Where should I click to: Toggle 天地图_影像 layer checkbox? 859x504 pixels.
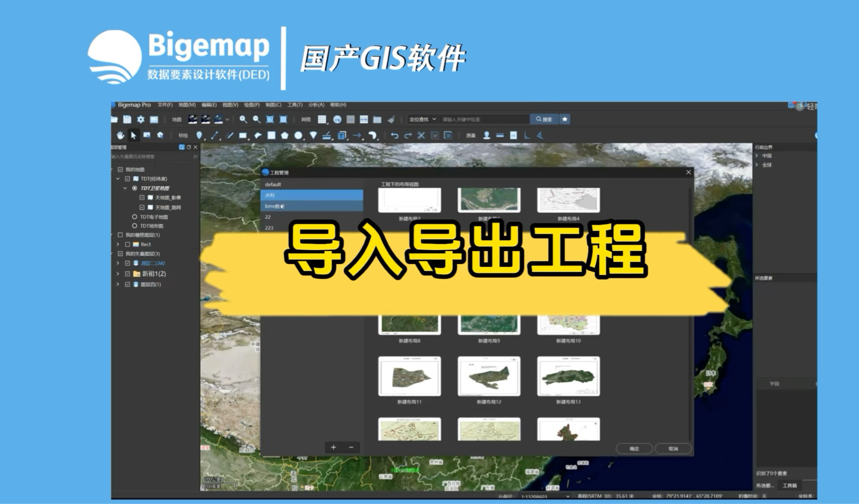coord(142,198)
